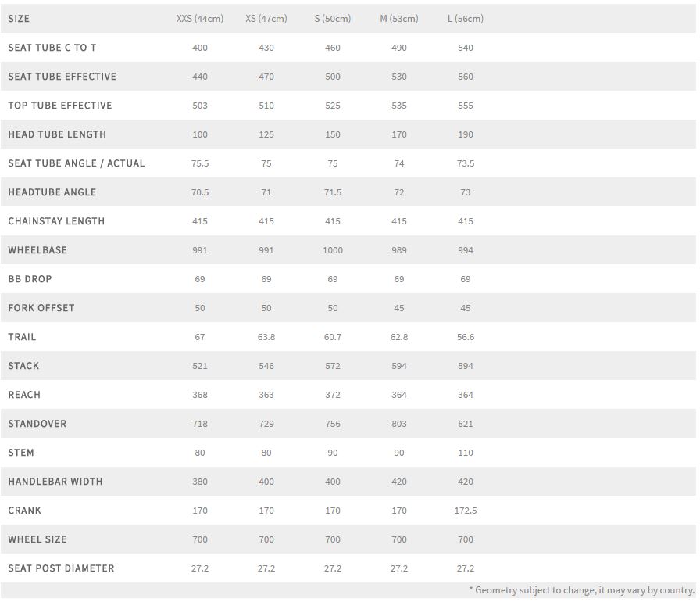Viewport: 700px width, 602px height.
Task: Click the STANDOVER row label
Action: (37, 424)
